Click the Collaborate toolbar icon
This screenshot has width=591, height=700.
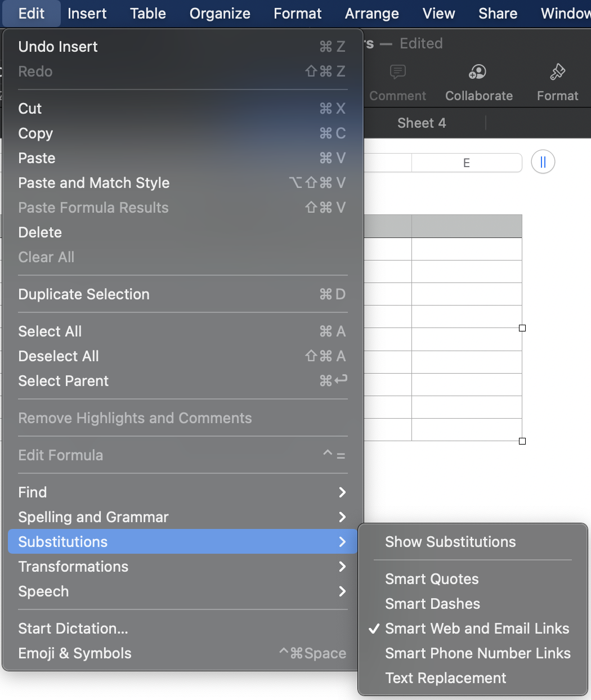tap(478, 82)
